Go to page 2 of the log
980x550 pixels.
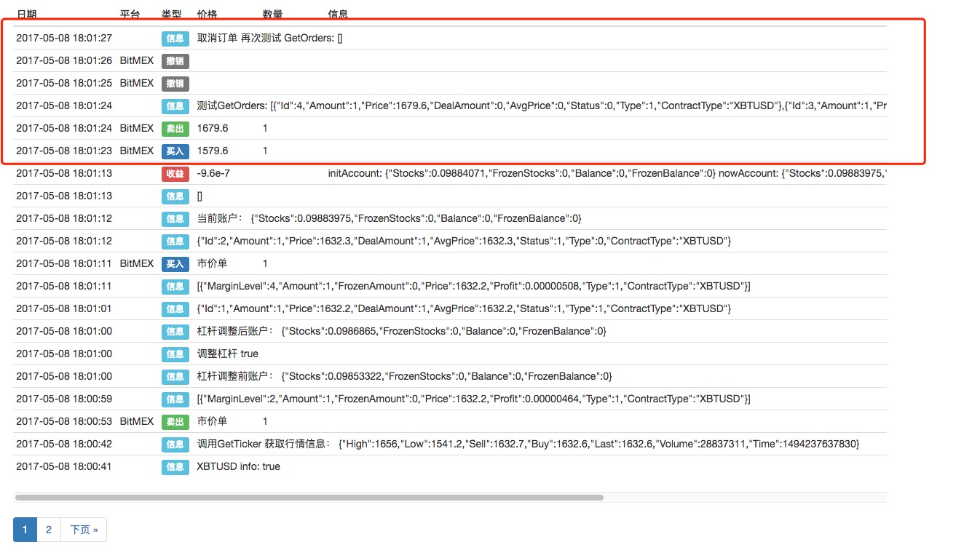pos(49,530)
